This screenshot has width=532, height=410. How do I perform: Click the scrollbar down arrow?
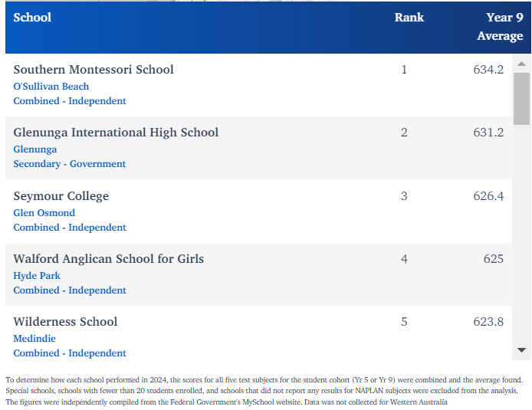[x=521, y=350]
